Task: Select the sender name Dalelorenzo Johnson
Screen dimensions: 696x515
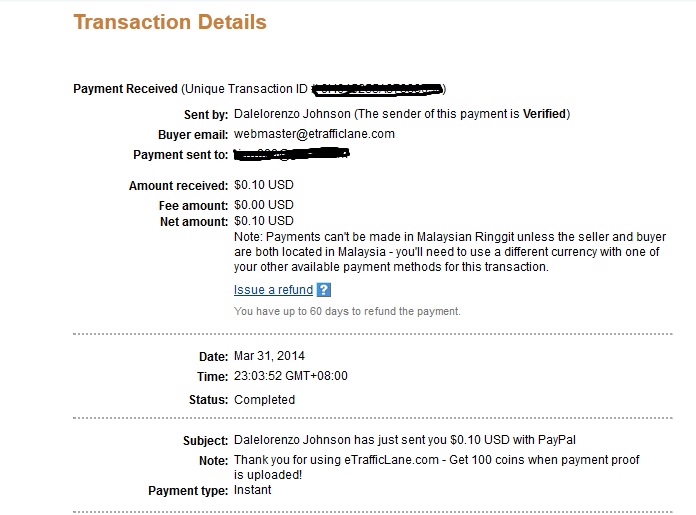Action: [292, 114]
